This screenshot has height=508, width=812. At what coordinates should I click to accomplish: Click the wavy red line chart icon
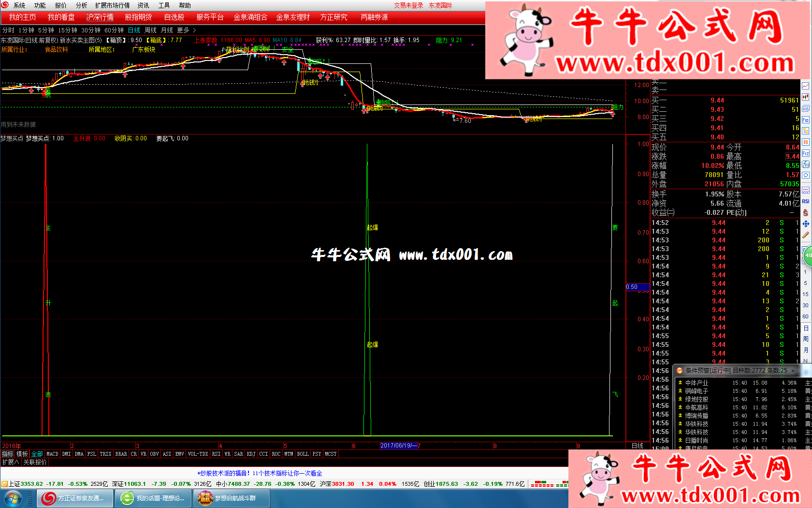806,190
